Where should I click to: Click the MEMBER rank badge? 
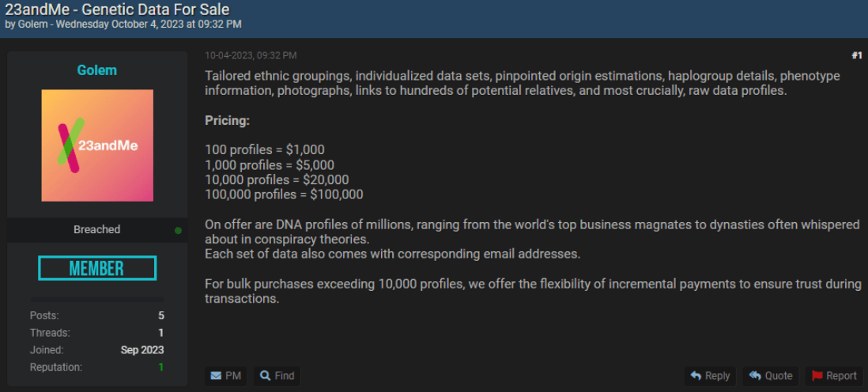pos(97,268)
